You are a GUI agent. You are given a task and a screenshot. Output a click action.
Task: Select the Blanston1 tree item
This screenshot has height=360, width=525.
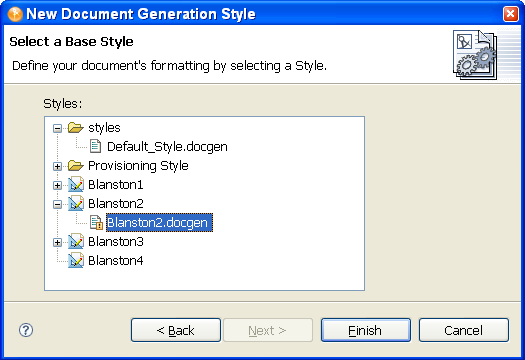click(116, 185)
